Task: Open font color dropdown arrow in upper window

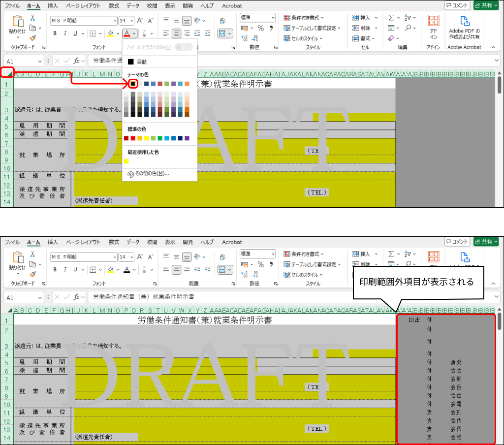Action: pyautogui.click(x=134, y=33)
